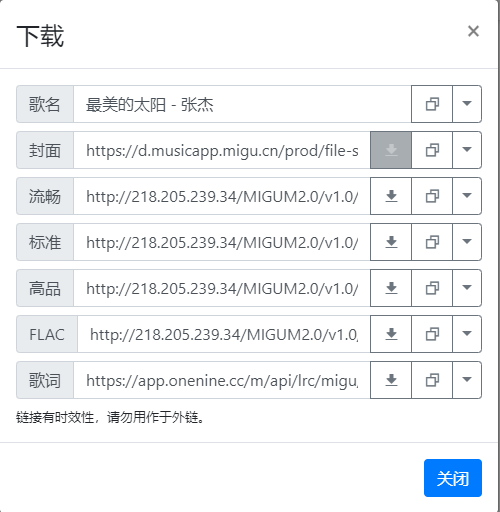Viewport: 500px width, 512px height.
Task: Download the 高品 quality audio file
Action: click(x=391, y=288)
